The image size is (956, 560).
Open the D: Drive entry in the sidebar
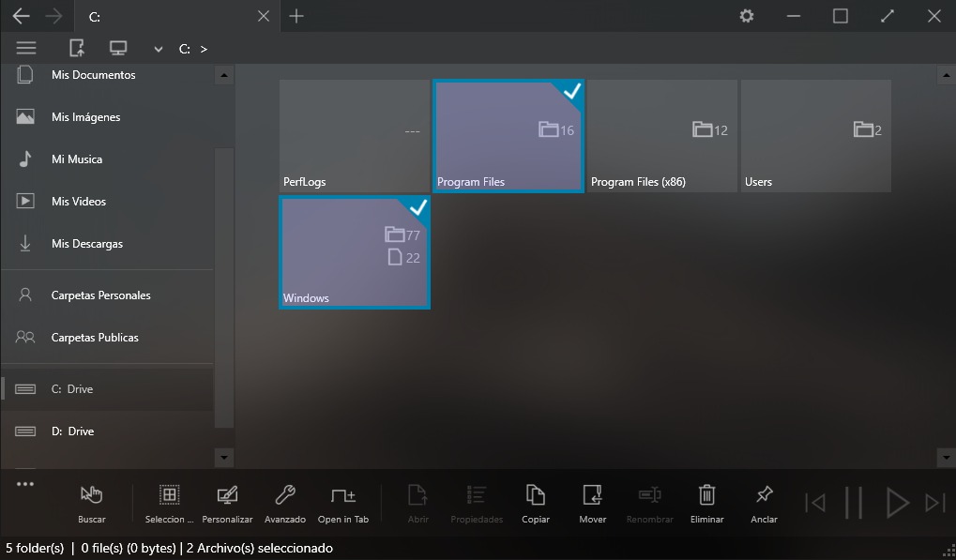[72, 431]
